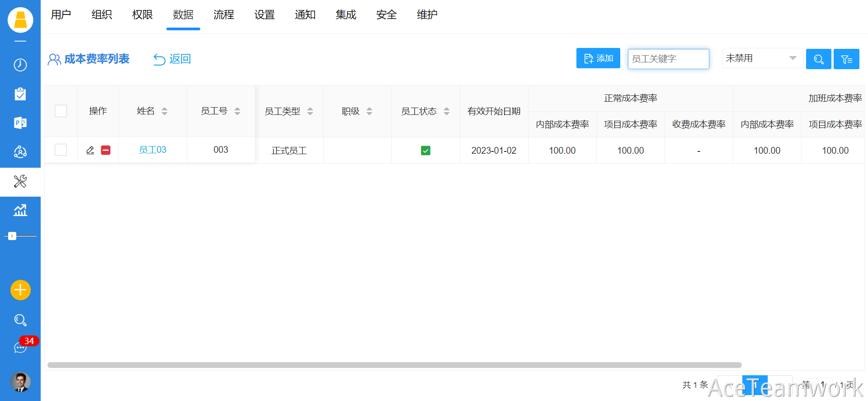Switch to the 流程 tab
Image resolution: width=868 pixels, height=401 pixels.
point(224,15)
